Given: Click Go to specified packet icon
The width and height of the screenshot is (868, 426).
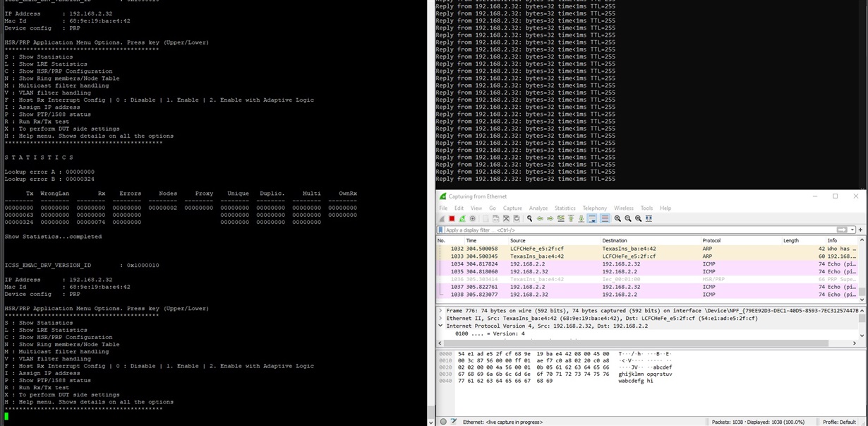Looking at the screenshot, I should (560, 219).
